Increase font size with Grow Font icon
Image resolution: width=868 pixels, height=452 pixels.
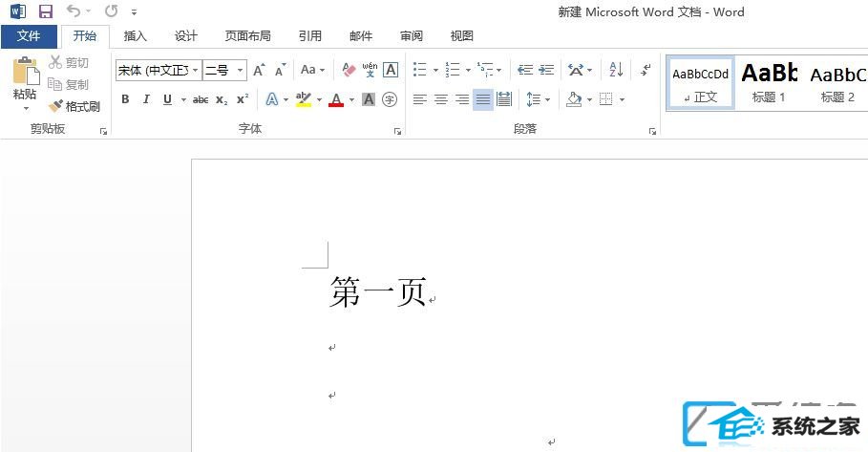[x=259, y=70]
